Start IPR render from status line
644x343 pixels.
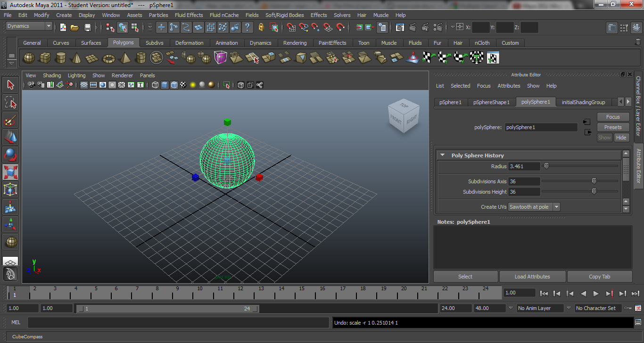(x=425, y=27)
